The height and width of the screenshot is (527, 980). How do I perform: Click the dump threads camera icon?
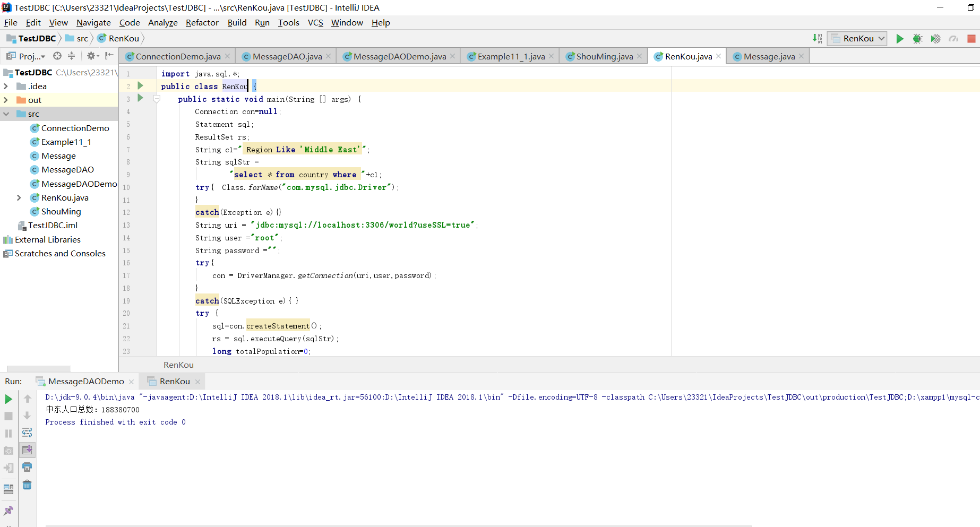(x=8, y=451)
